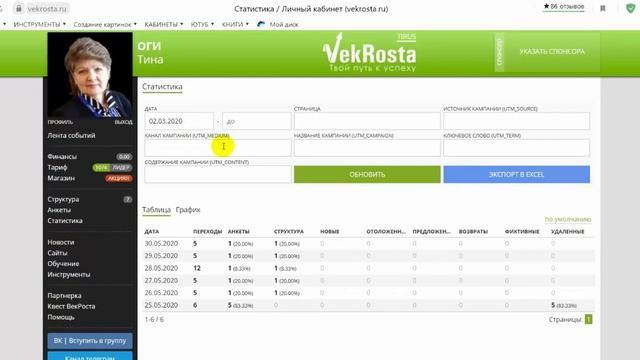The height and width of the screenshot is (360, 640).
Task: Click the АКЦИЯ badge next to Магазин
Action: click(x=119, y=178)
